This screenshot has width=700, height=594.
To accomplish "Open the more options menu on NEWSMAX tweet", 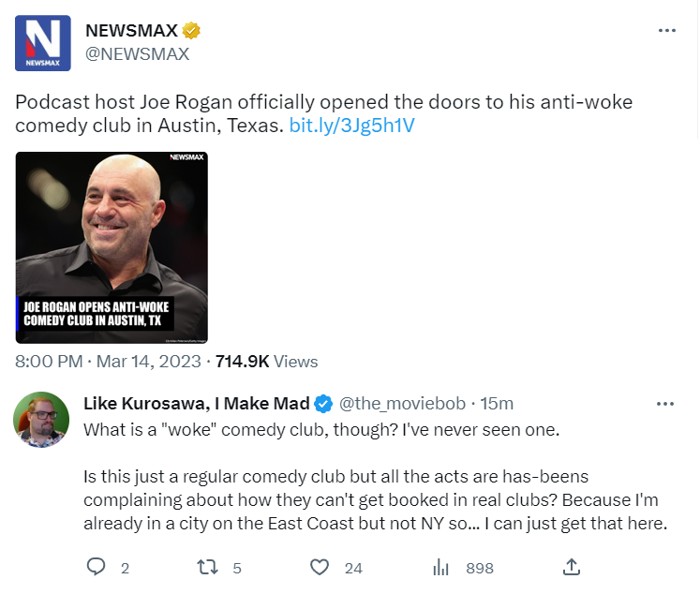I will (x=667, y=31).
